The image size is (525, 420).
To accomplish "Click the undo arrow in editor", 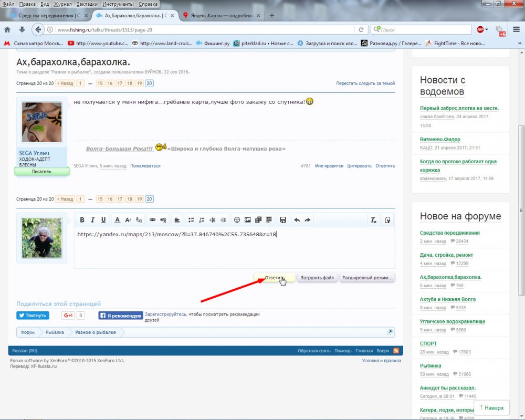I will point(297,220).
